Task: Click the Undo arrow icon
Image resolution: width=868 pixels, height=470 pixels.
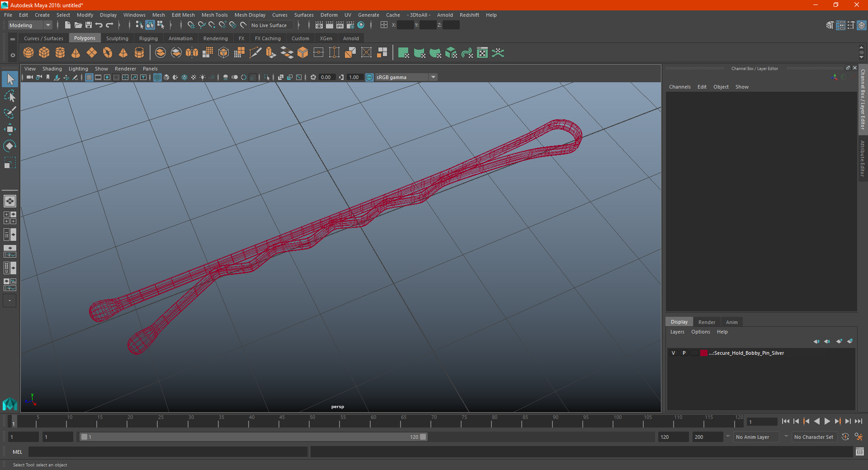Action: pos(99,25)
